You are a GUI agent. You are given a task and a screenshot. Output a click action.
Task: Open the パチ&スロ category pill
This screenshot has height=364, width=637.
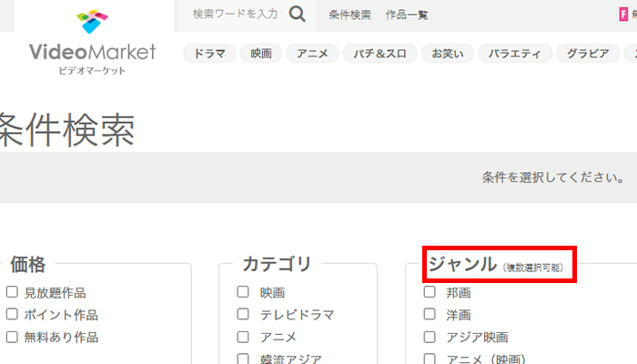click(379, 53)
